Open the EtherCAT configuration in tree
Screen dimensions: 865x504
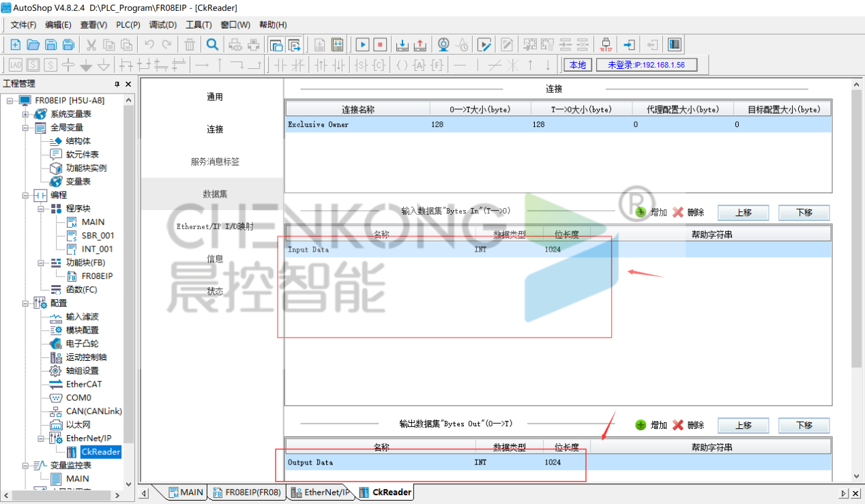tap(85, 384)
